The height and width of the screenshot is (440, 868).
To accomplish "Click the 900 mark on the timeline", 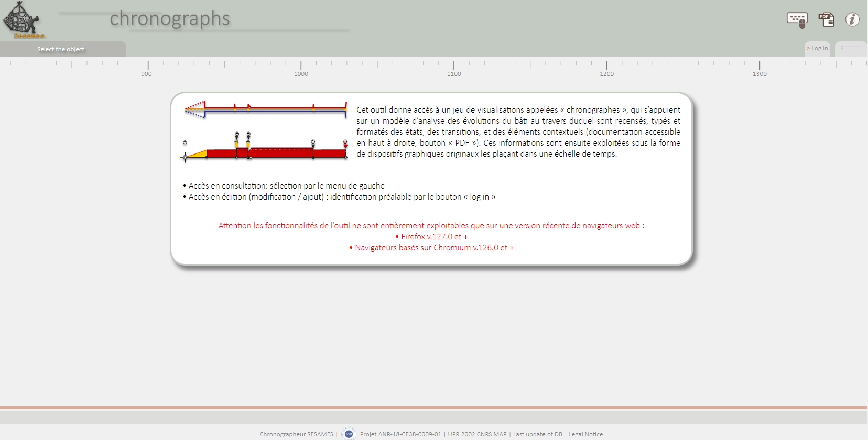I will [x=147, y=74].
